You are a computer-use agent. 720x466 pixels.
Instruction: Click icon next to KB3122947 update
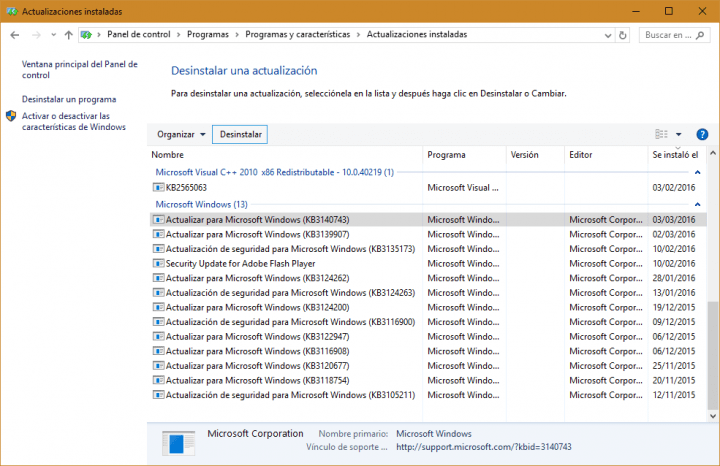[x=158, y=337]
